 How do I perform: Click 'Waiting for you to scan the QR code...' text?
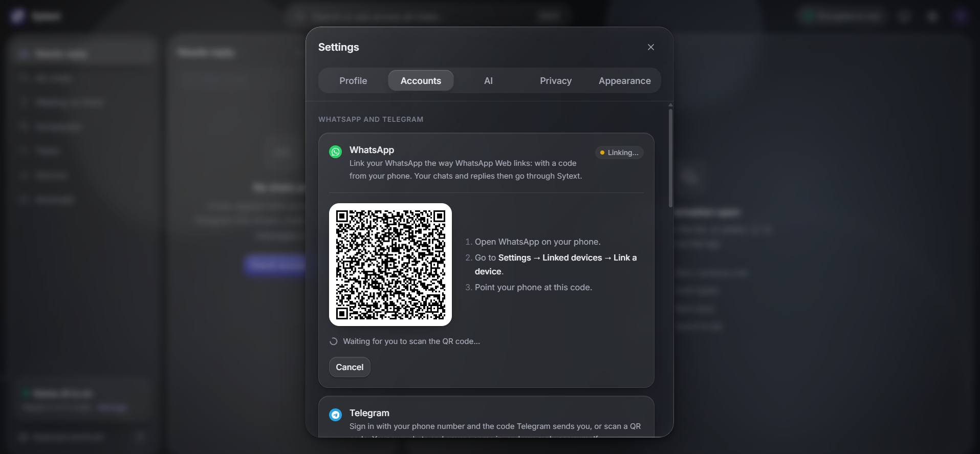(411, 341)
